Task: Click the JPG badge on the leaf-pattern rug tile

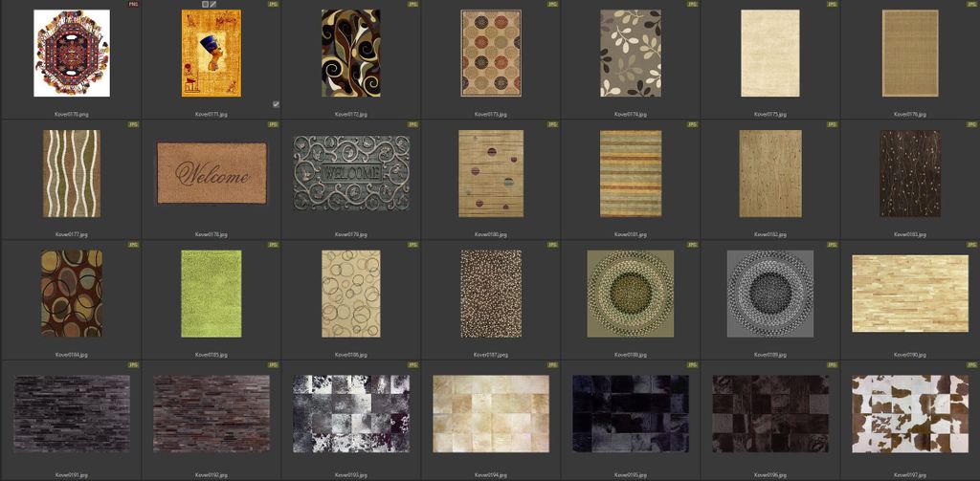Action: [692, 4]
